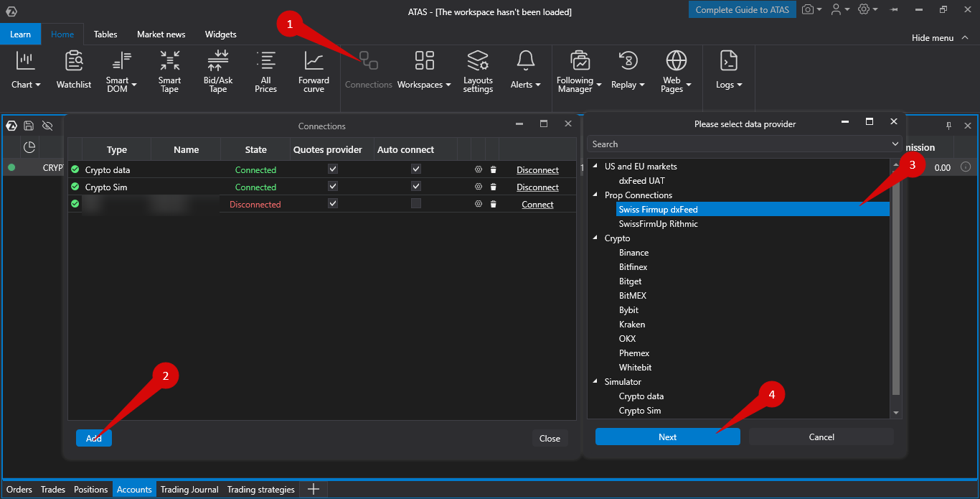This screenshot has height=499, width=980.
Task: Click Next in data provider dialog
Action: [x=668, y=437]
